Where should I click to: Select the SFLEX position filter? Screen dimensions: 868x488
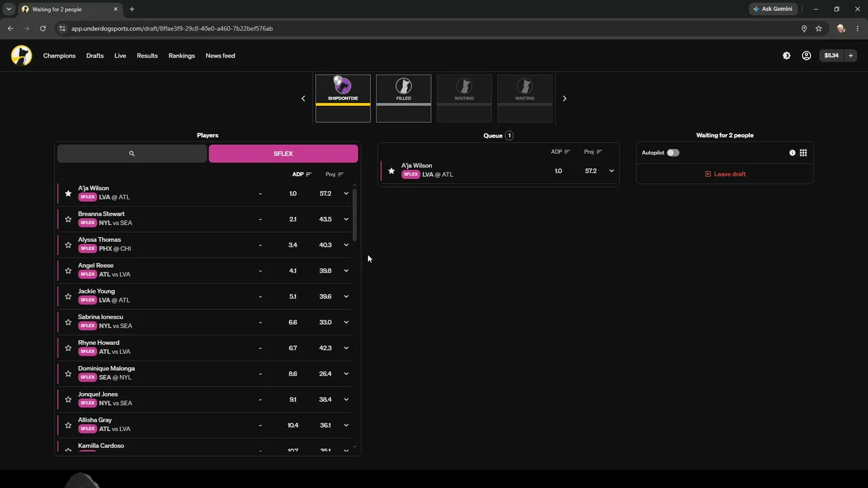pyautogui.click(x=283, y=154)
